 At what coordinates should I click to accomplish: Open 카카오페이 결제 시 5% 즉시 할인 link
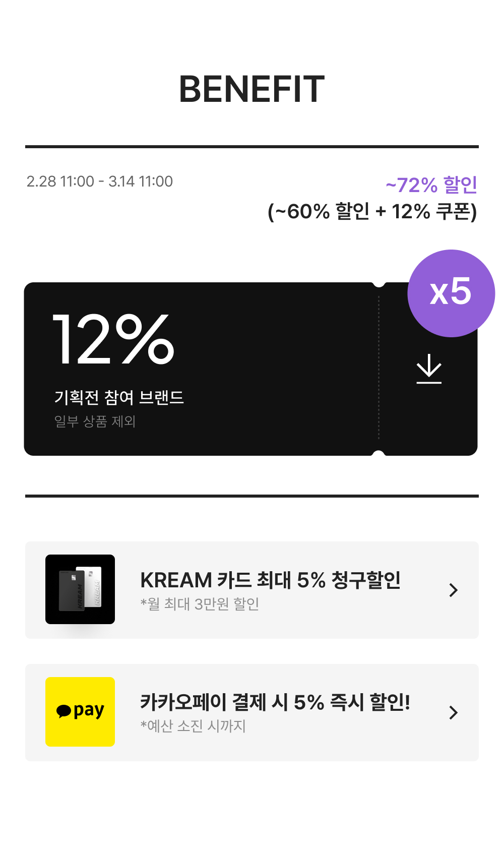(275, 702)
